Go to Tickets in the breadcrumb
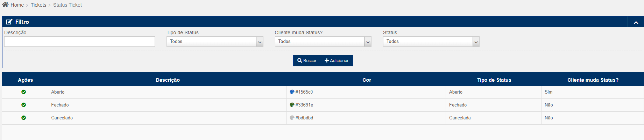 tap(38, 5)
